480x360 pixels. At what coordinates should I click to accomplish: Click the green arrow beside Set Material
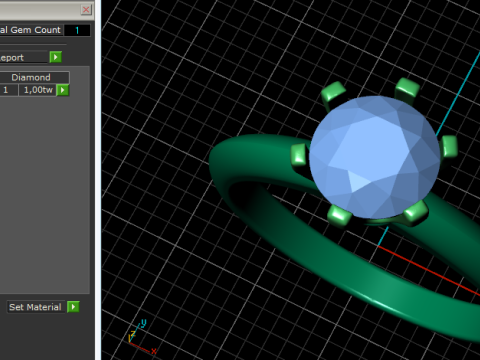(73, 307)
